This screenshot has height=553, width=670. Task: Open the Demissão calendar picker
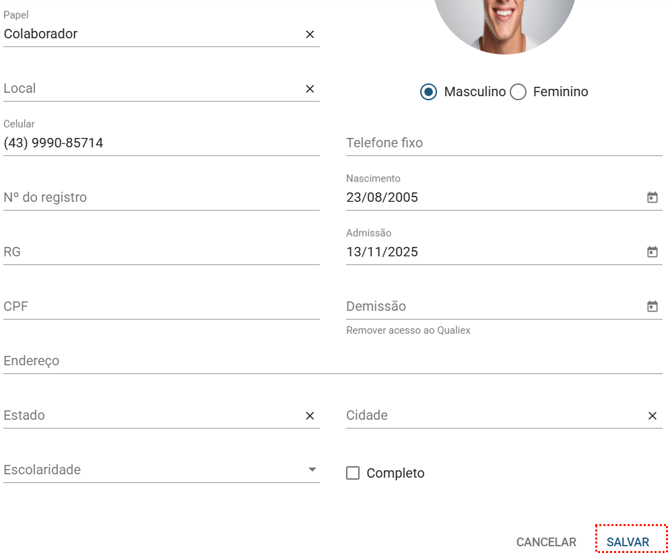click(x=652, y=307)
